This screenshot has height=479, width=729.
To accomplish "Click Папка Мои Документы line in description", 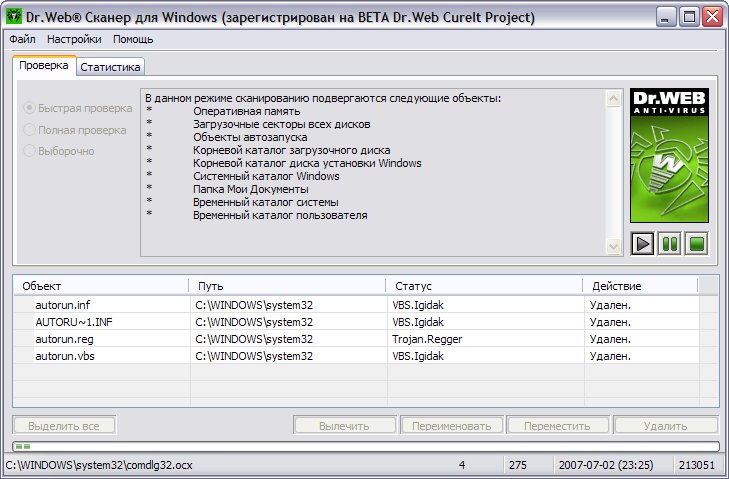I will [x=251, y=189].
